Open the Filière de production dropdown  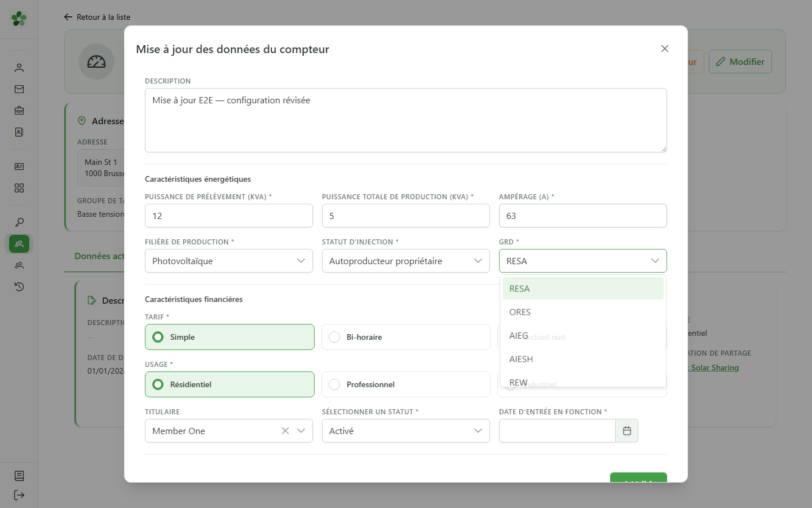pos(229,261)
